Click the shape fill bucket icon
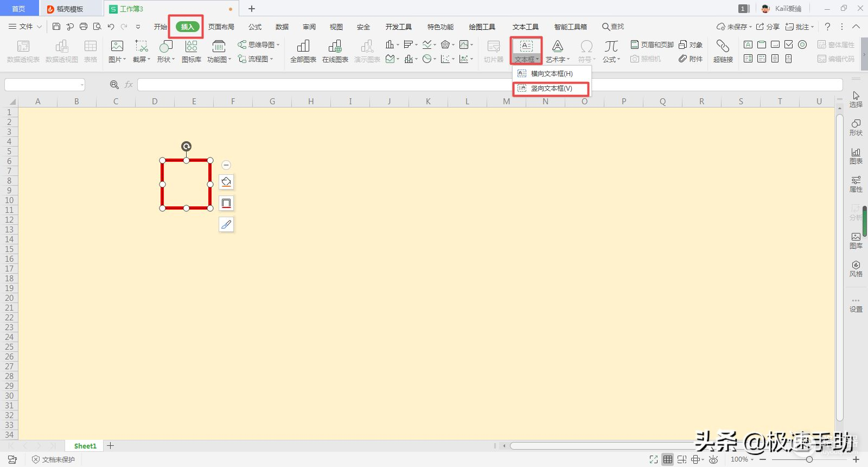This screenshot has width=868, height=467. point(226,182)
